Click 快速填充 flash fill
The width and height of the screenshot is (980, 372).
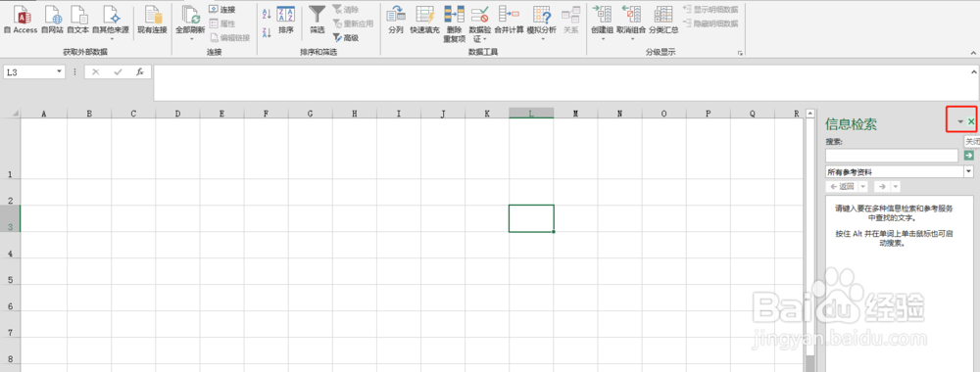coord(425,20)
